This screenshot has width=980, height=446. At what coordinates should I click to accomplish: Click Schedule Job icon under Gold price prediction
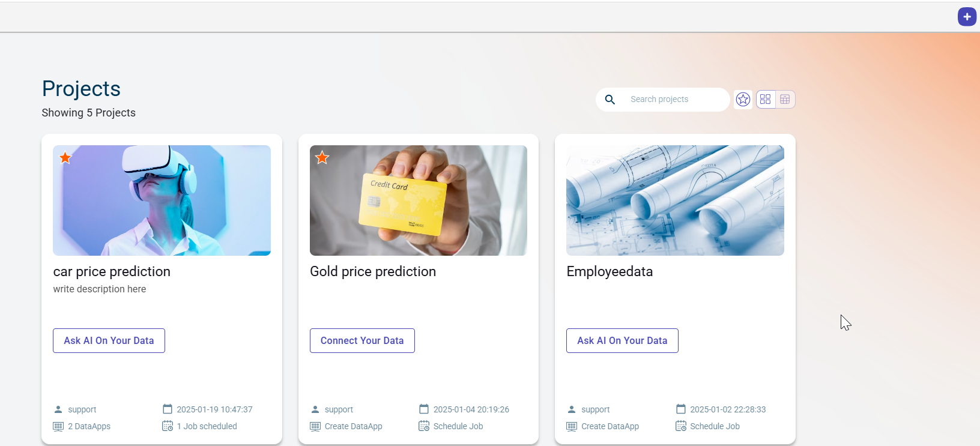coord(424,426)
